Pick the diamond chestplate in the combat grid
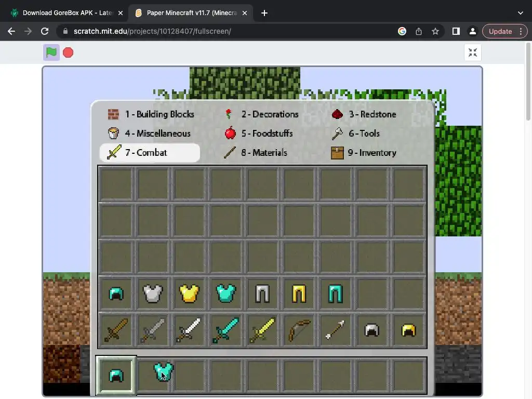Screen dimensions: 532x399 (226, 294)
